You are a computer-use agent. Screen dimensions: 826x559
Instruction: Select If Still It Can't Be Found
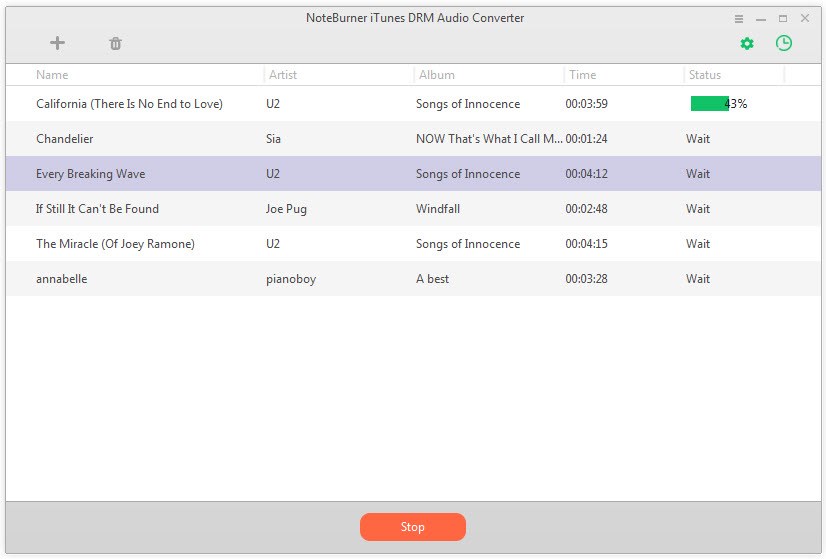413,209
